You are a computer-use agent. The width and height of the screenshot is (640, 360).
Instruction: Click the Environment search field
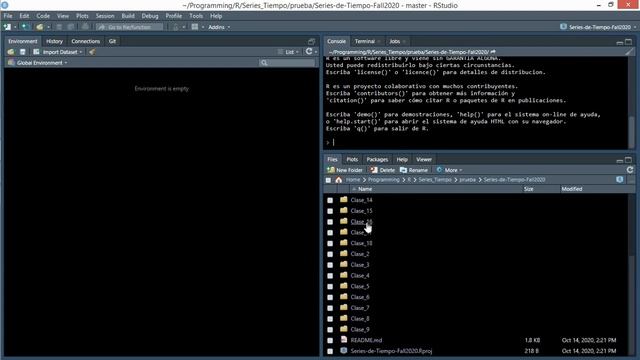(287, 62)
